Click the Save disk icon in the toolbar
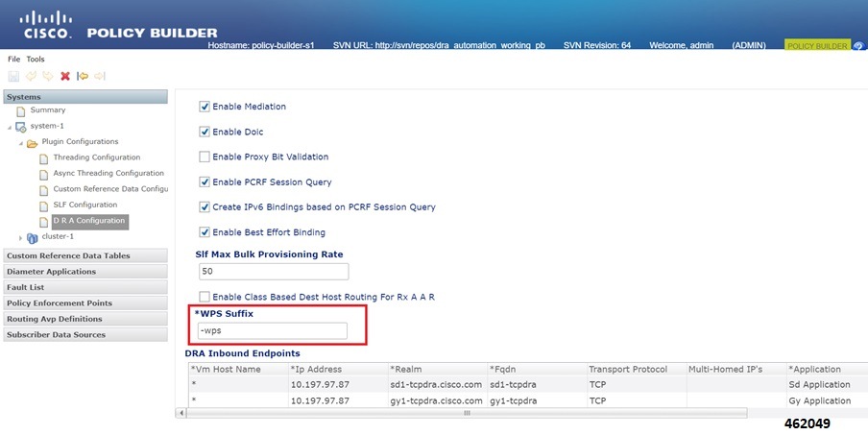The width and height of the screenshot is (868, 435). (x=13, y=77)
